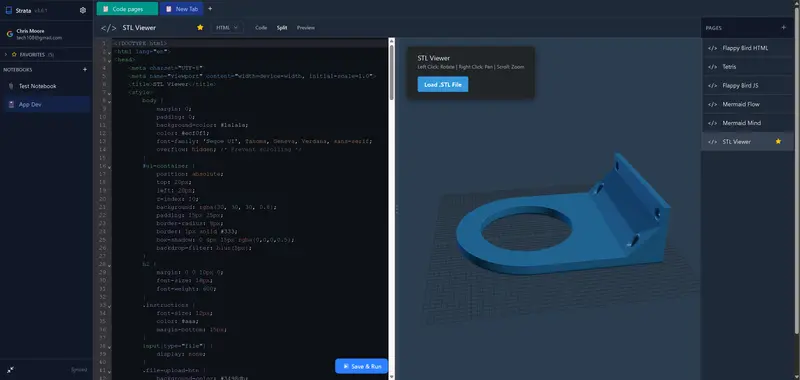The width and height of the screenshot is (800, 380).
Task: Click code icon beside Mermaid Mind
Action: (x=712, y=123)
